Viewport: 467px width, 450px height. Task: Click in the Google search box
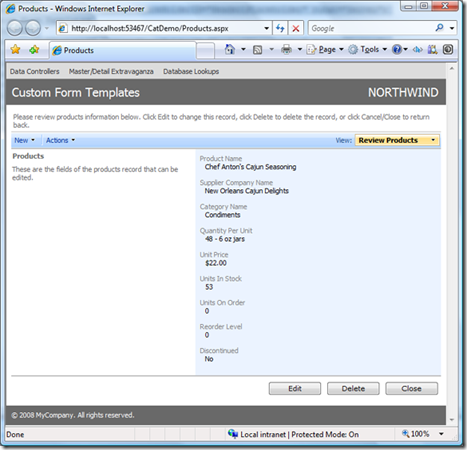click(x=371, y=28)
